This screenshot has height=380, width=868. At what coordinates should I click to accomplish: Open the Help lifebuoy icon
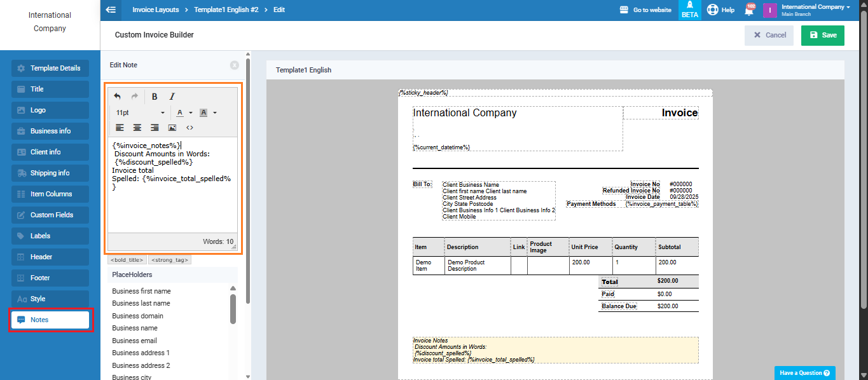(x=713, y=10)
